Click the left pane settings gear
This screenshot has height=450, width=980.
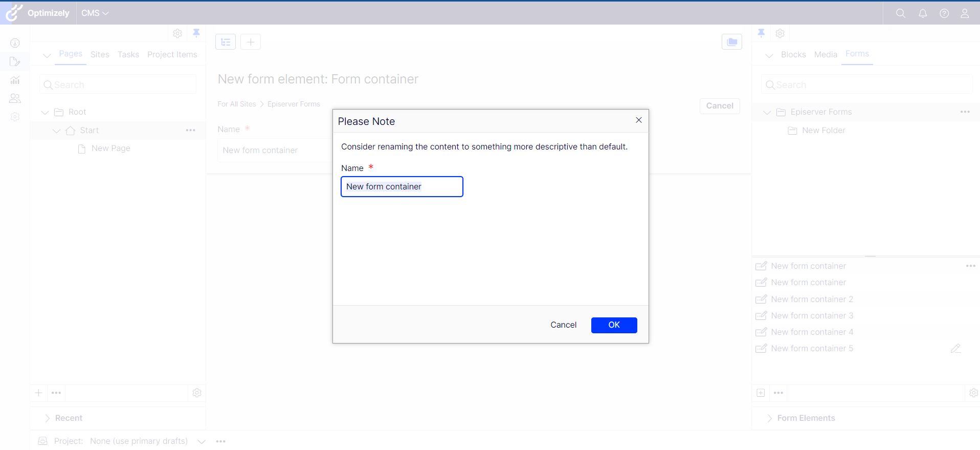(177, 33)
